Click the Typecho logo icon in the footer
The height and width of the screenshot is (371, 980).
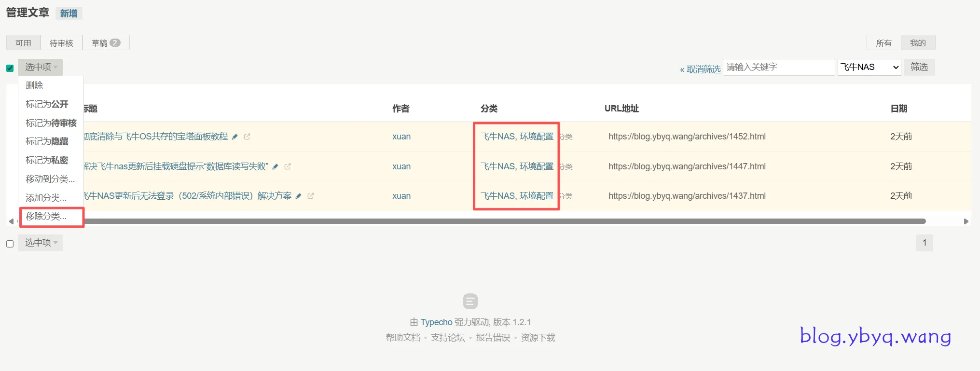[x=470, y=302]
